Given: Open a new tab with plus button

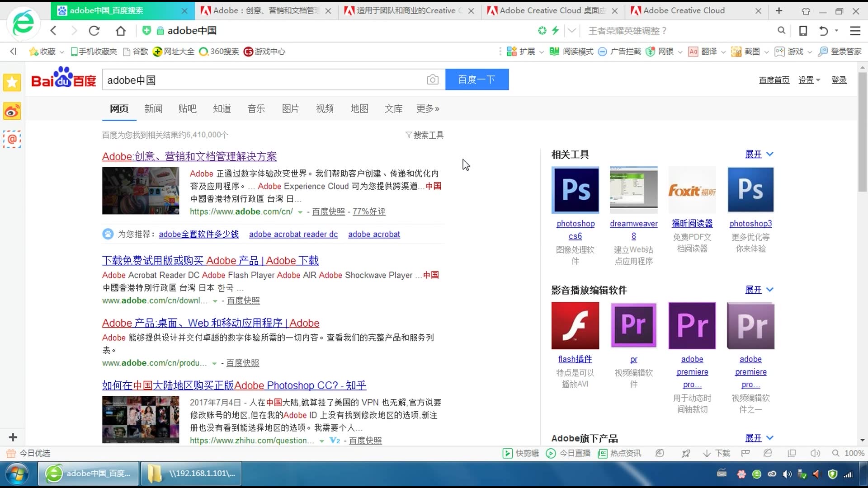Looking at the screenshot, I should [x=779, y=10].
